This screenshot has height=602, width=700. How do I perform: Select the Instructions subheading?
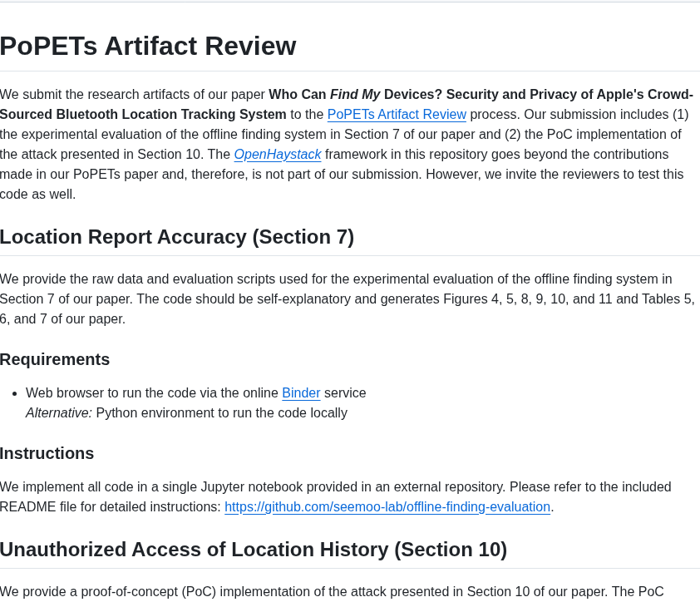click(47, 453)
